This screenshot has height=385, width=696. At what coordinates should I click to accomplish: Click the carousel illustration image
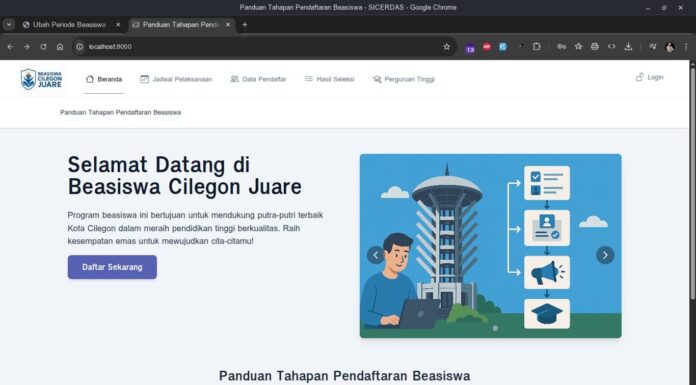[x=490, y=246]
